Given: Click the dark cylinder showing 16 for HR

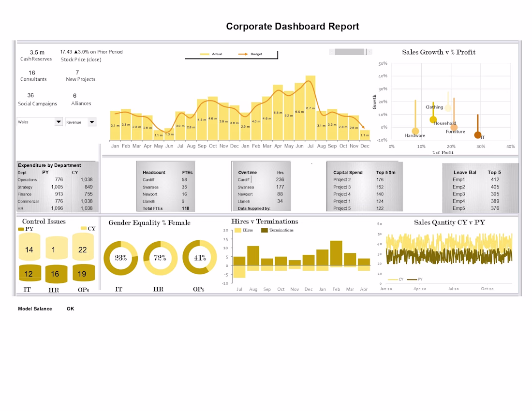Looking at the screenshot, I should pyautogui.click(x=56, y=274).
